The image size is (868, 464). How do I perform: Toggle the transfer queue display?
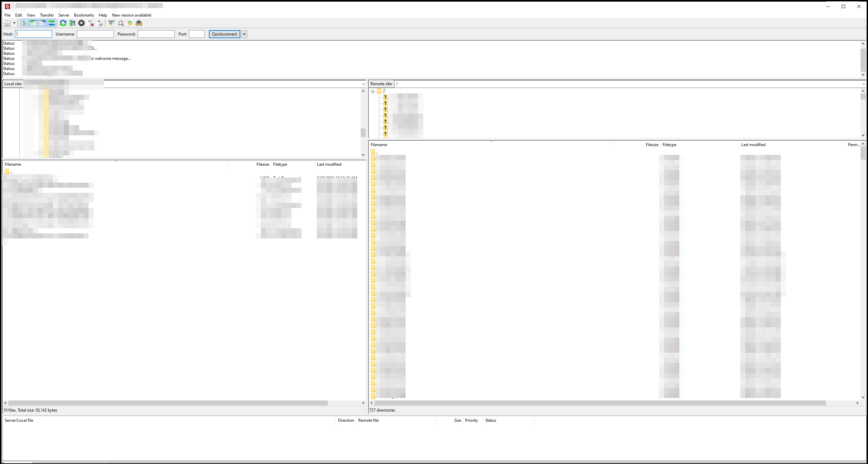tap(51, 23)
